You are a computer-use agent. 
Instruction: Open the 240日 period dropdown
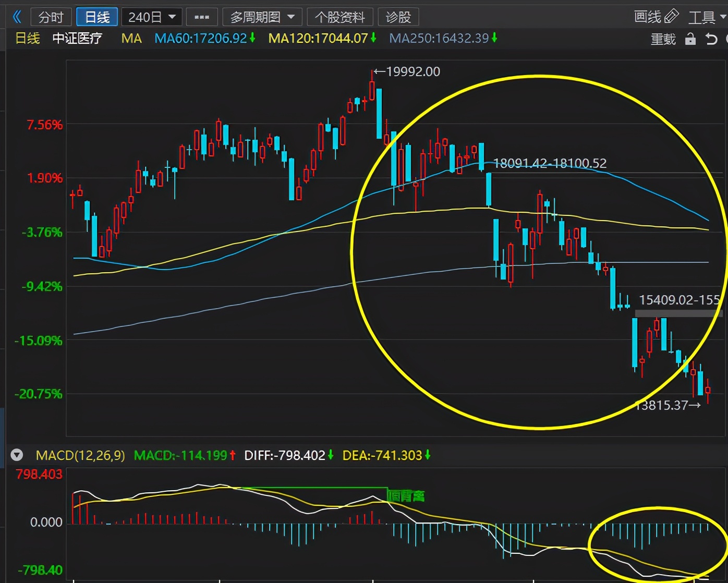152,17
